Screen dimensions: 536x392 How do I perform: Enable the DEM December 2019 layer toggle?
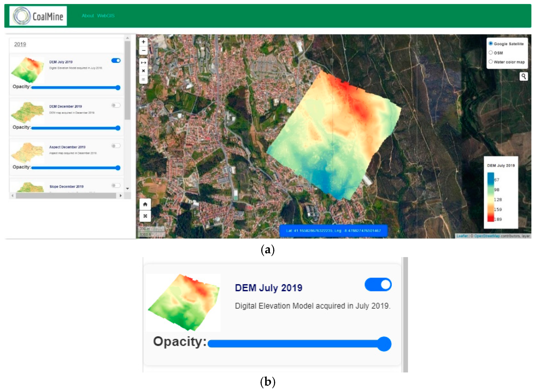point(116,105)
